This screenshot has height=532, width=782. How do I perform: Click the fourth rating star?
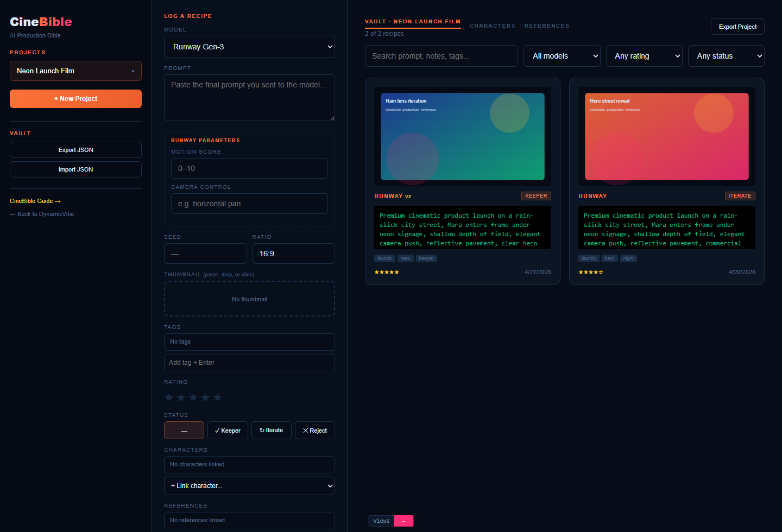[x=205, y=397]
